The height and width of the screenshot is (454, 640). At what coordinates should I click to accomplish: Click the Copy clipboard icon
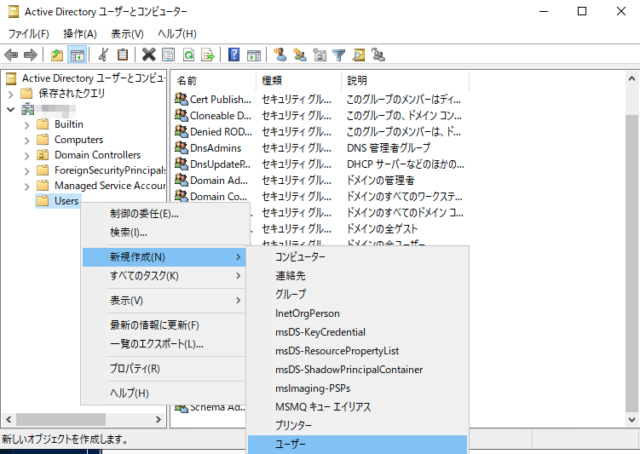pyautogui.click(x=122, y=55)
